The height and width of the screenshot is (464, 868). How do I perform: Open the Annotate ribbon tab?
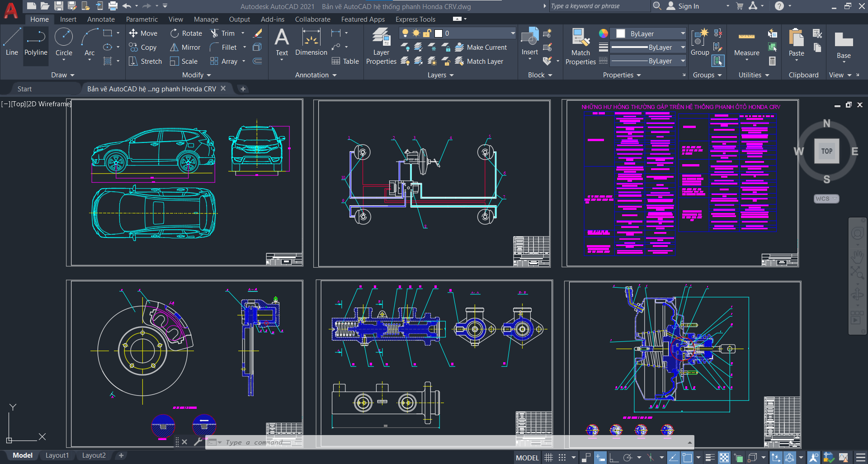[x=101, y=19]
